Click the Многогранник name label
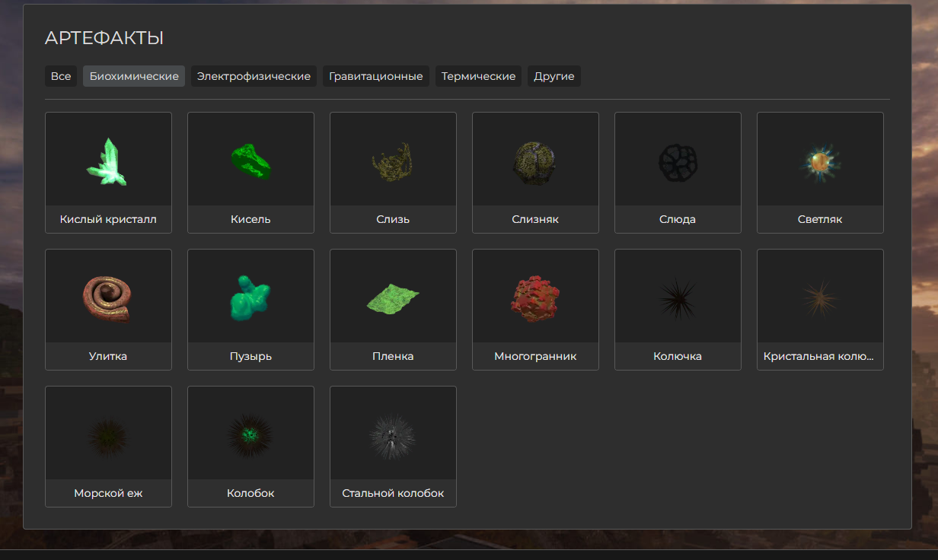The image size is (938, 560). point(535,356)
